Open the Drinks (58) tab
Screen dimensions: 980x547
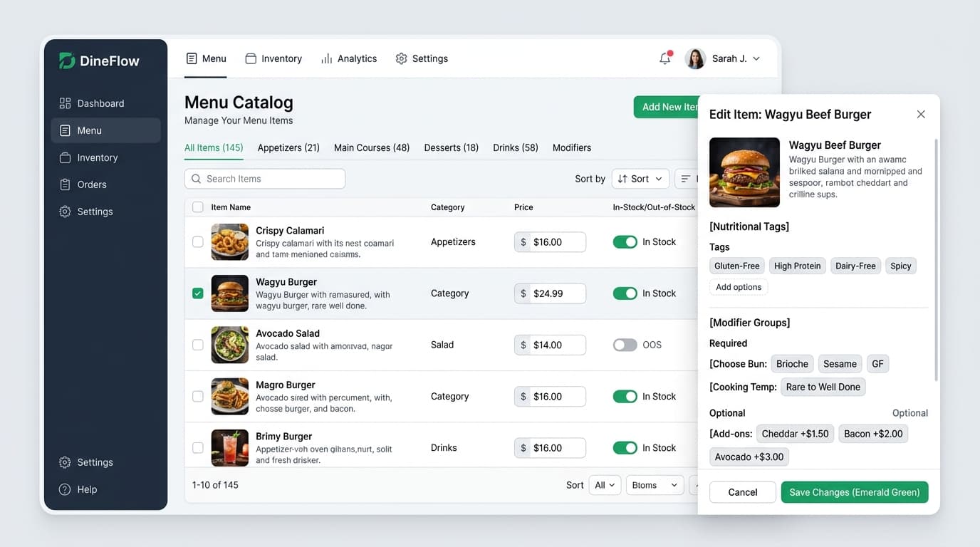pos(516,147)
